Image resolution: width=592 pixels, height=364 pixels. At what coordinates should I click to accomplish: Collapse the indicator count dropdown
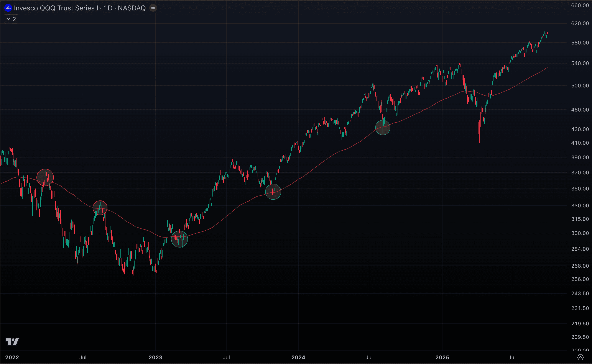point(11,19)
